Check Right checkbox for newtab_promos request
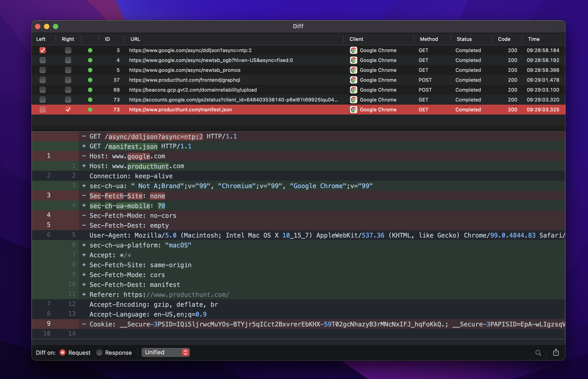Viewport: 588px width, 379px height. click(x=68, y=70)
